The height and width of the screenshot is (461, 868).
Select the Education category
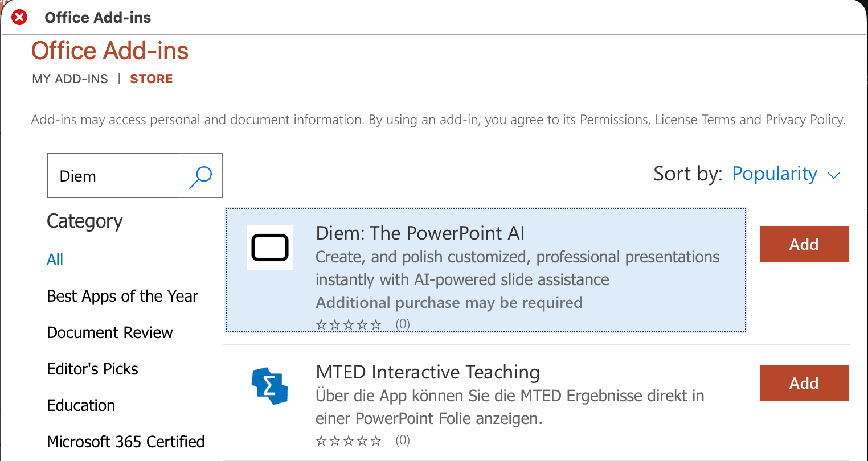[81, 405]
